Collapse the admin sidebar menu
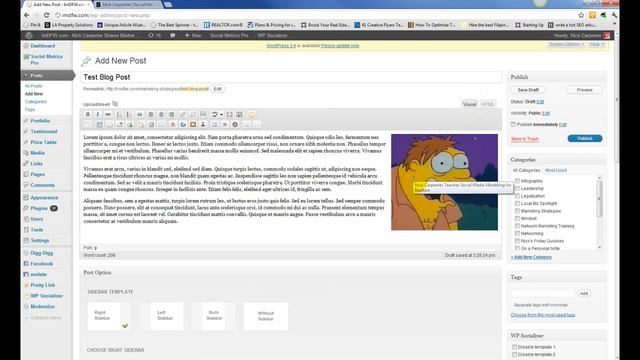Image resolution: width=640 pixels, height=360 pixels. tap(42, 318)
